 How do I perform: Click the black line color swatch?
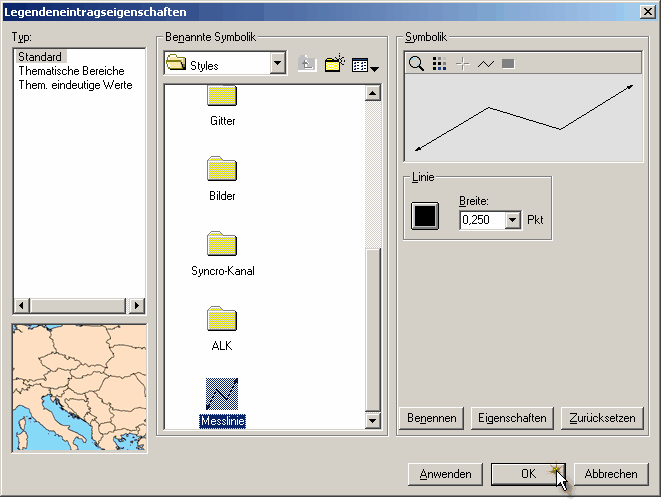point(425,215)
